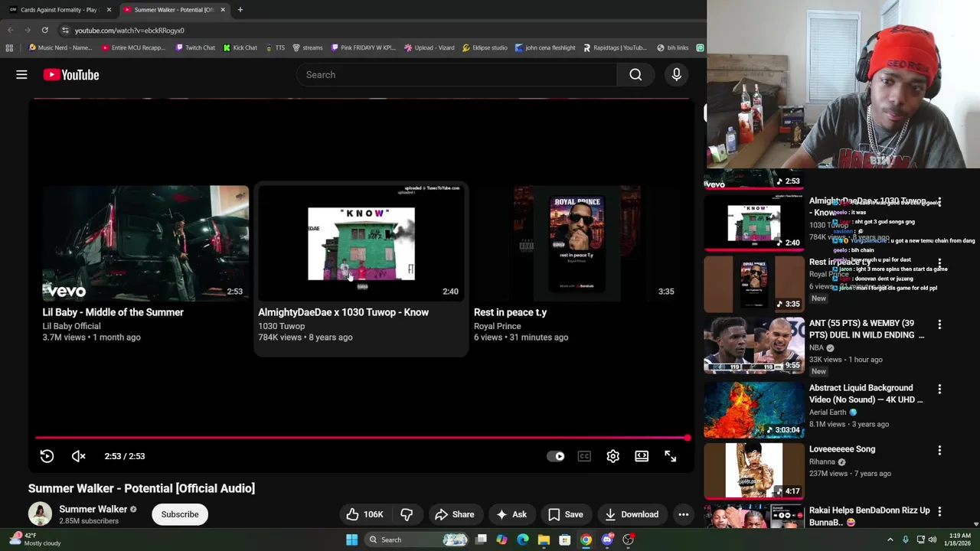Image resolution: width=980 pixels, height=551 pixels.
Task: Open the Music Nerd bookmark
Action: (60, 47)
